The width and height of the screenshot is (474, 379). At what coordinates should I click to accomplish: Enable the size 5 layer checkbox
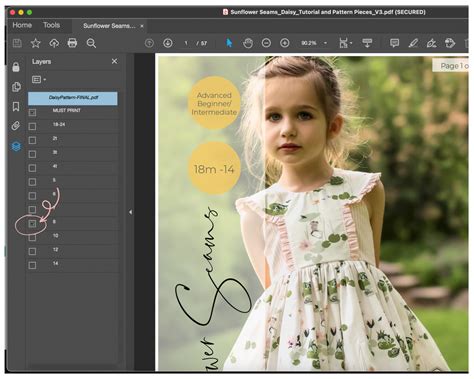[32, 182]
